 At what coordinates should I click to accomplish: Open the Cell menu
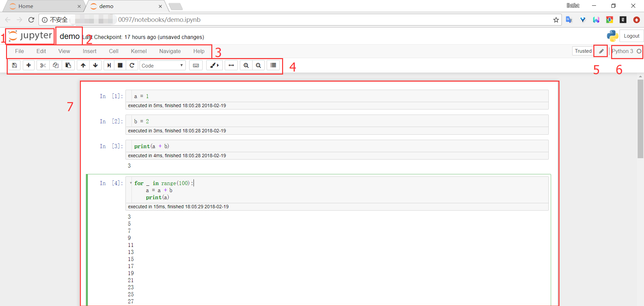click(114, 51)
